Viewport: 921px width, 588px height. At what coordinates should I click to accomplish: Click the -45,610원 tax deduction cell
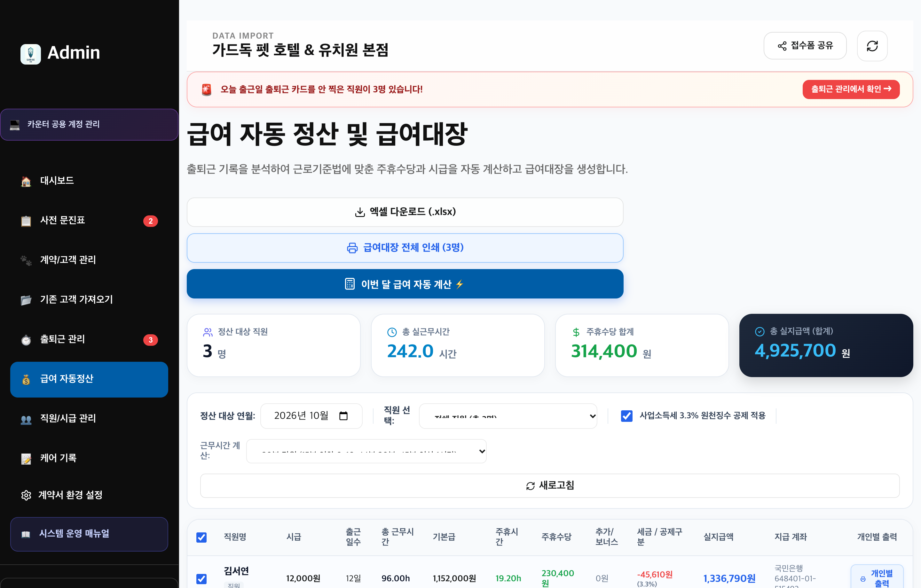tap(655, 574)
